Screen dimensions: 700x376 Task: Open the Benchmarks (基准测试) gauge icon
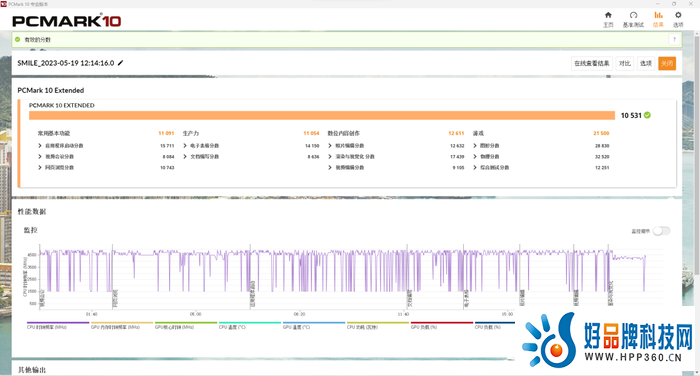pos(633,15)
